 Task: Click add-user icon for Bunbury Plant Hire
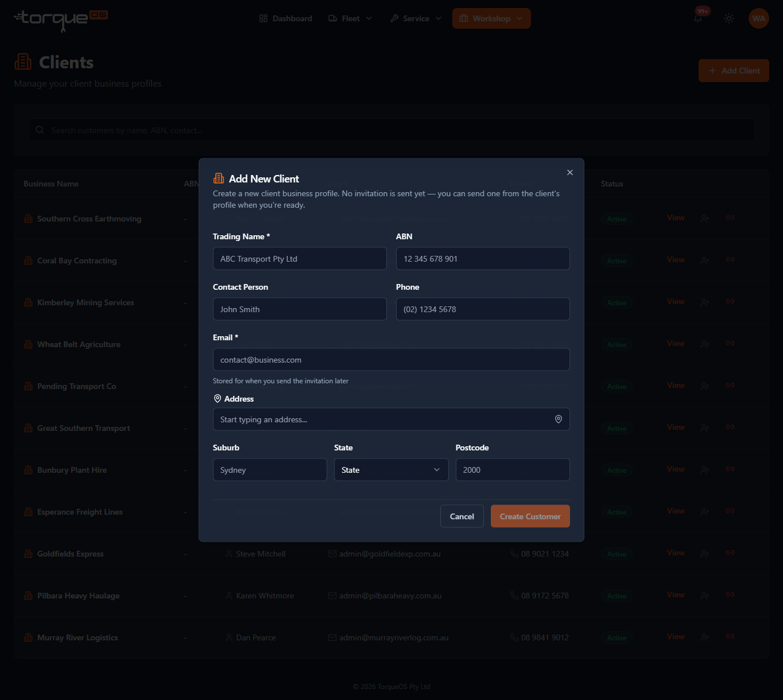pyautogui.click(x=704, y=469)
